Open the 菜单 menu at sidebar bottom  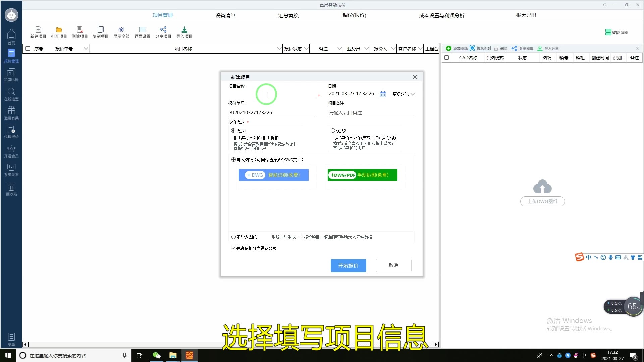11,339
